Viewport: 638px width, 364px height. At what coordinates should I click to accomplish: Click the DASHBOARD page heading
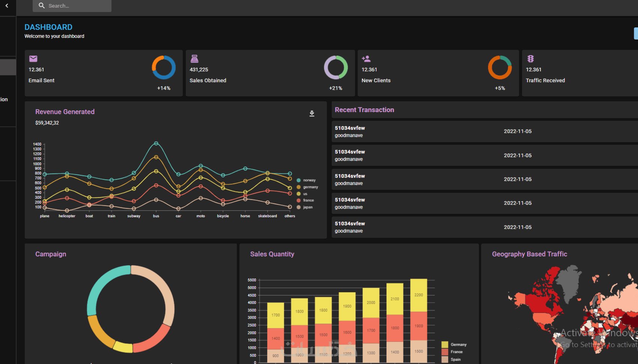tap(48, 27)
